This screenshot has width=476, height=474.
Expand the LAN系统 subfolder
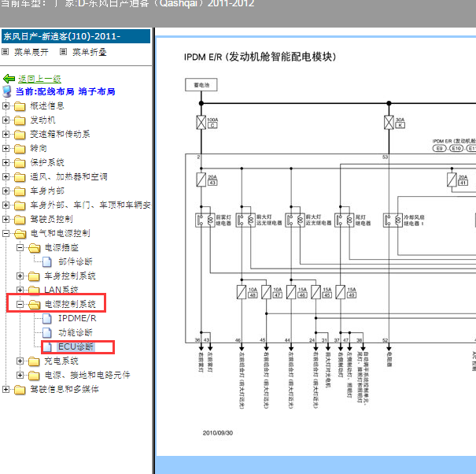pos(20,290)
